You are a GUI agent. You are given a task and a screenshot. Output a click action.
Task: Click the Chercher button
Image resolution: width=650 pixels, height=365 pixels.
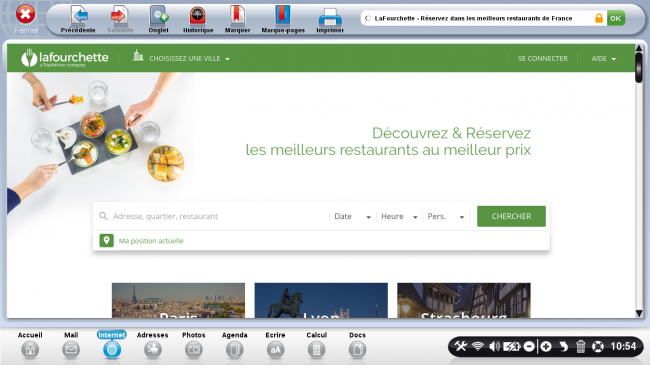click(511, 216)
